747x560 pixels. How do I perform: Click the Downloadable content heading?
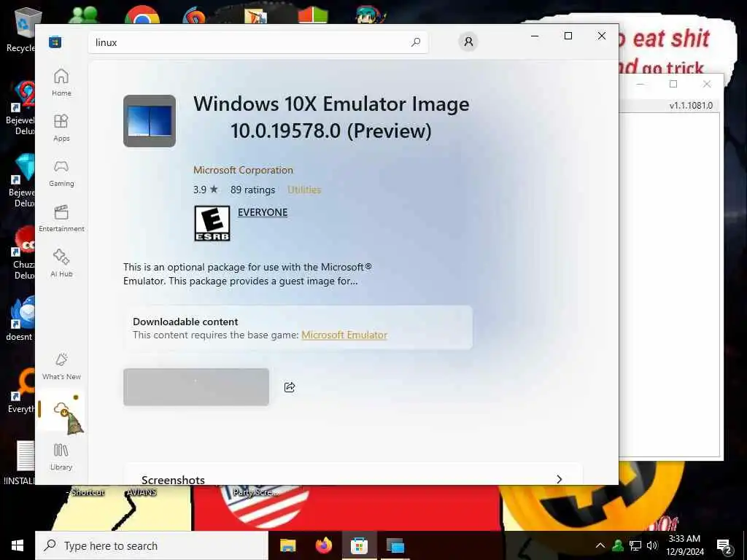click(x=185, y=322)
